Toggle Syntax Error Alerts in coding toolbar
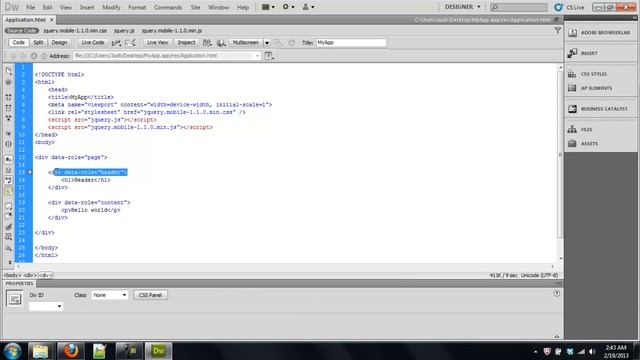The height and width of the screenshot is (360, 640). [x=9, y=191]
